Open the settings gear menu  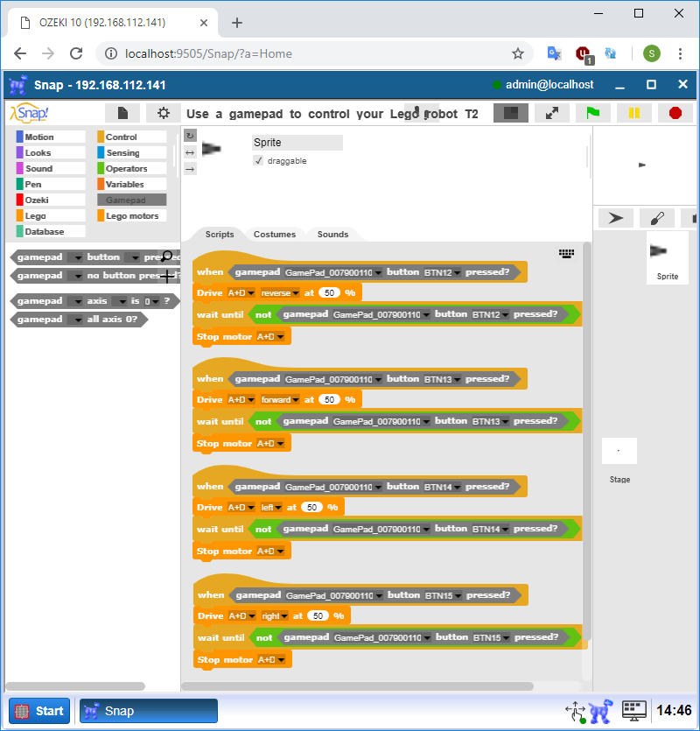coord(163,113)
